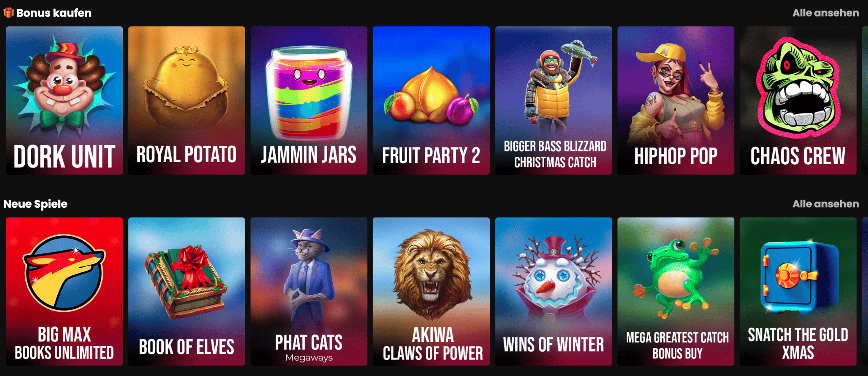View all Neue Spiele games
Viewport: 868px width, 376px height.
pos(826,204)
